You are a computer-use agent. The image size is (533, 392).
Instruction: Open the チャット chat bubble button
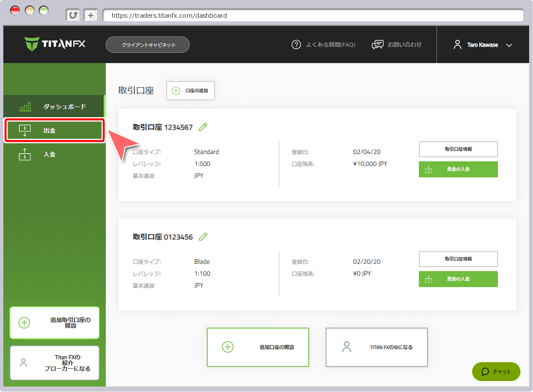coord(496,371)
